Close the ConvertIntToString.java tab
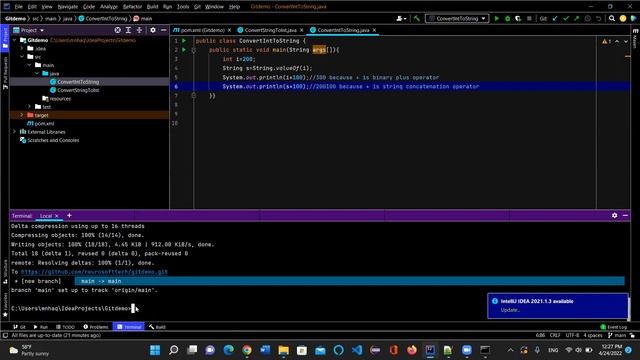Screen dimensions: 640x360 pos(374,30)
